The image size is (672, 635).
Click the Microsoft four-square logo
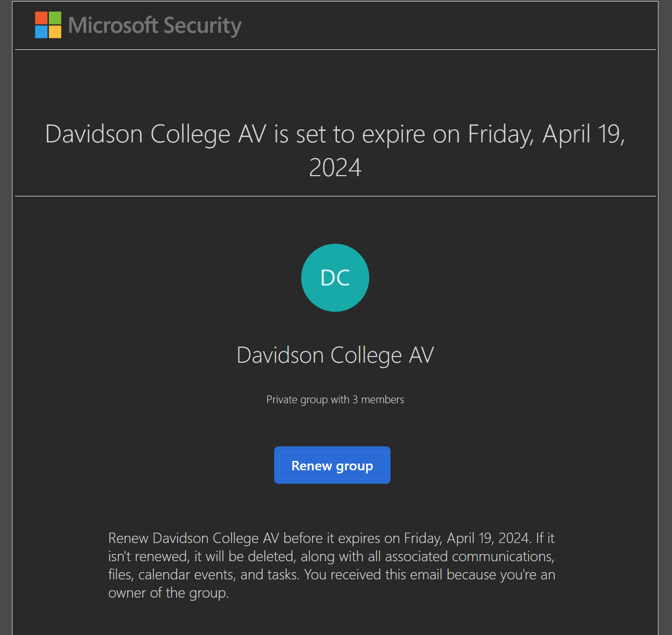click(x=48, y=25)
